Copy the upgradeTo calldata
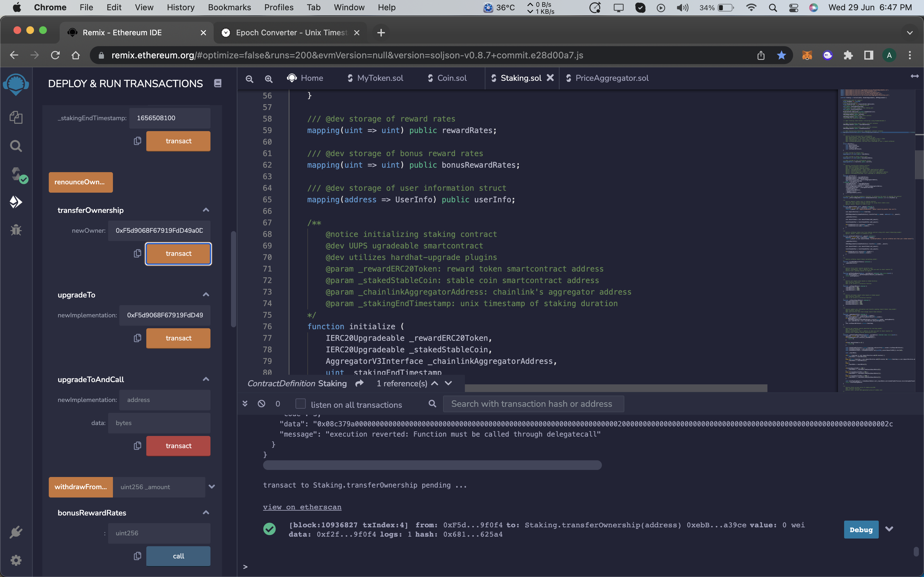The image size is (924, 577). pyautogui.click(x=137, y=338)
